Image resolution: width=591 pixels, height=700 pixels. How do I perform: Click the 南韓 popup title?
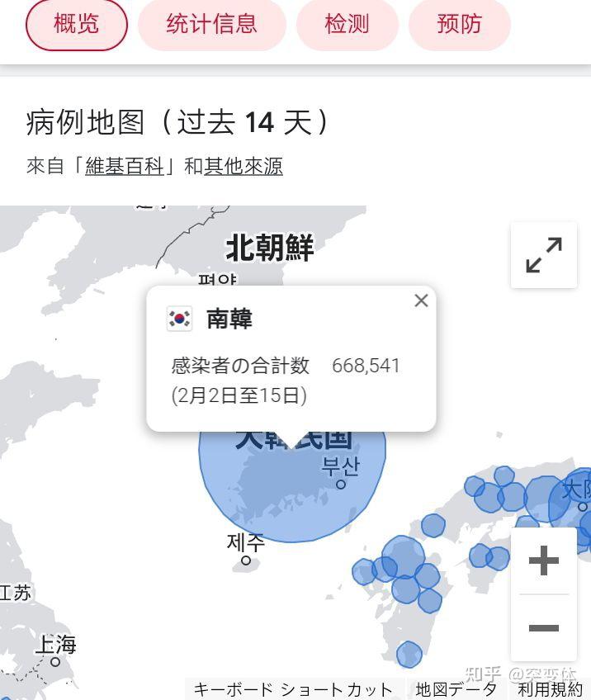[229, 319]
